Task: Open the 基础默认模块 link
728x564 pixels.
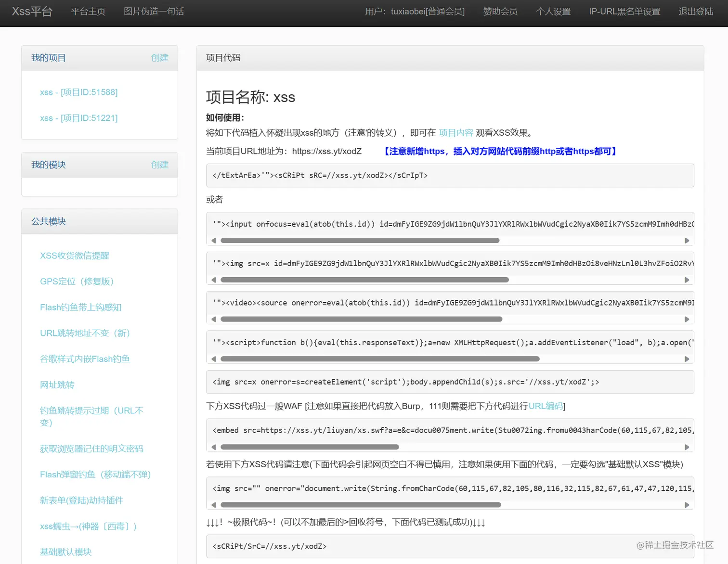Action: [x=66, y=552]
